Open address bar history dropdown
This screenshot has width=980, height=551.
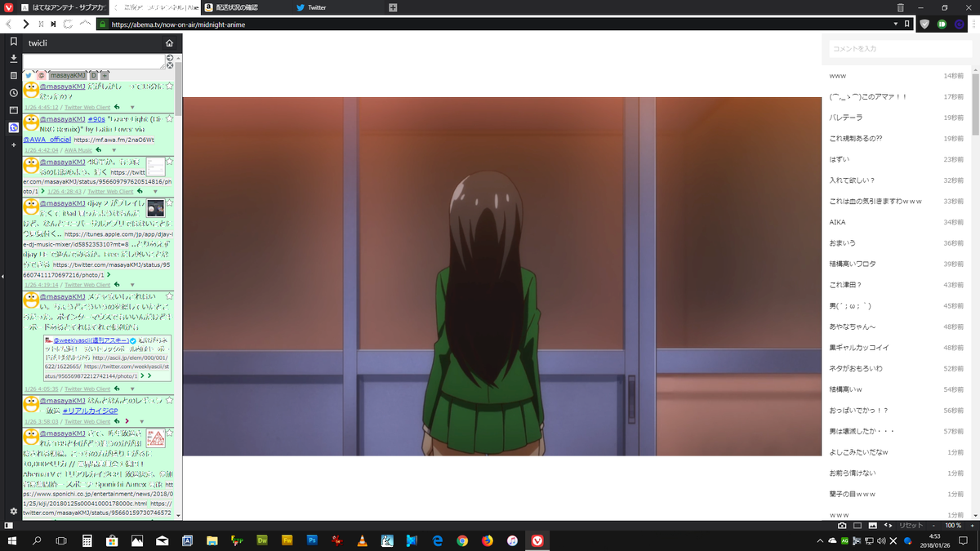(x=897, y=24)
